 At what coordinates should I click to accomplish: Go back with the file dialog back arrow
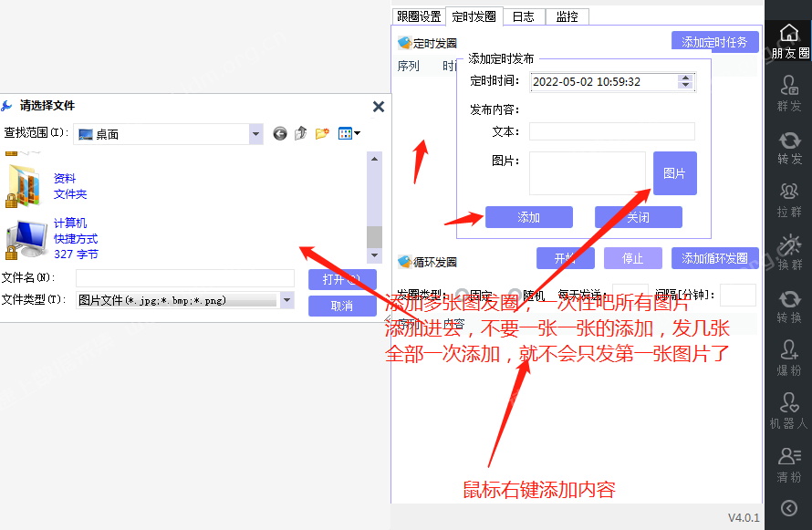click(x=280, y=133)
